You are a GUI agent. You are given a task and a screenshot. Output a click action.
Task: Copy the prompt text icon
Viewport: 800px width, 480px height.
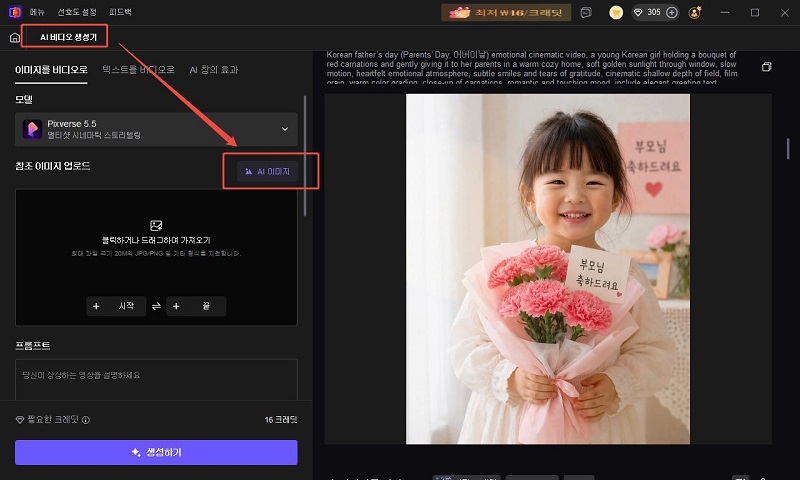pyautogui.click(x=766, y=67)
